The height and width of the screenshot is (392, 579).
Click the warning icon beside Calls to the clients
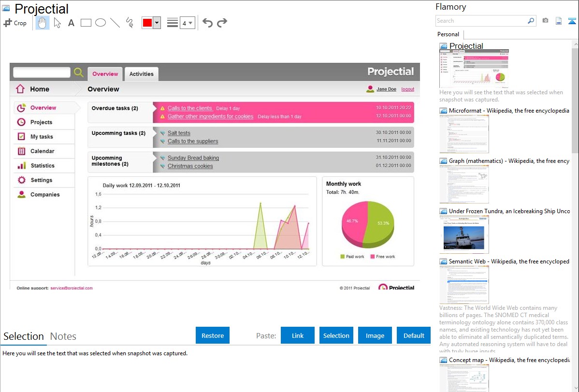coord(162,108)
